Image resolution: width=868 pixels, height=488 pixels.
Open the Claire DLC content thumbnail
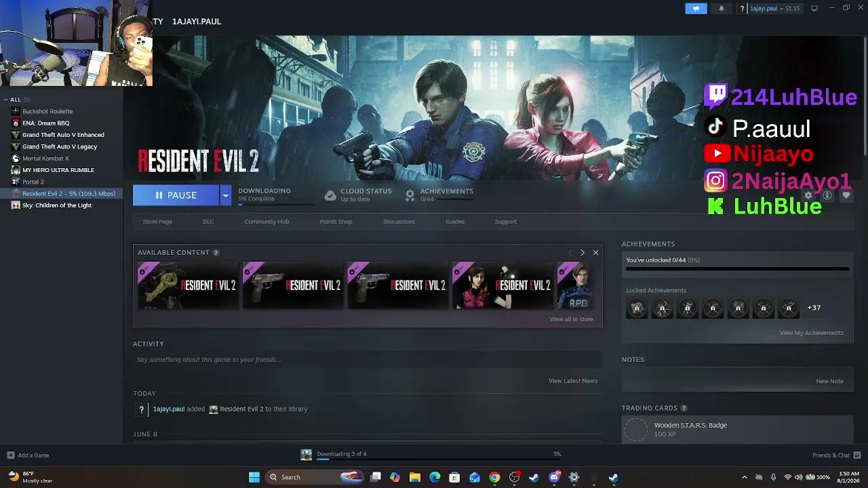502,285
